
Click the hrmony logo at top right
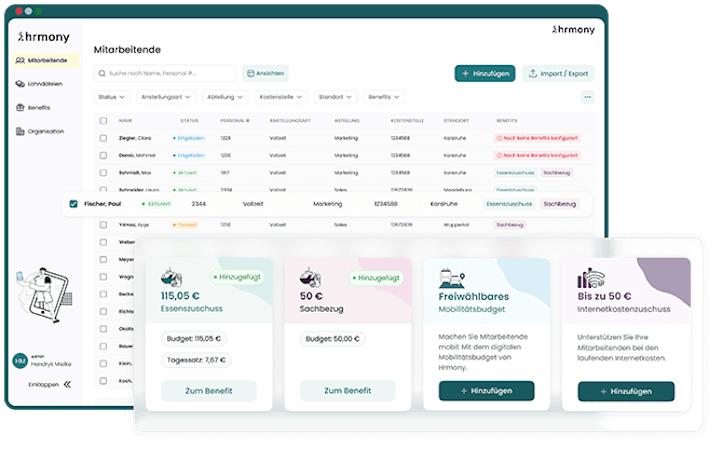click(573, 30)
